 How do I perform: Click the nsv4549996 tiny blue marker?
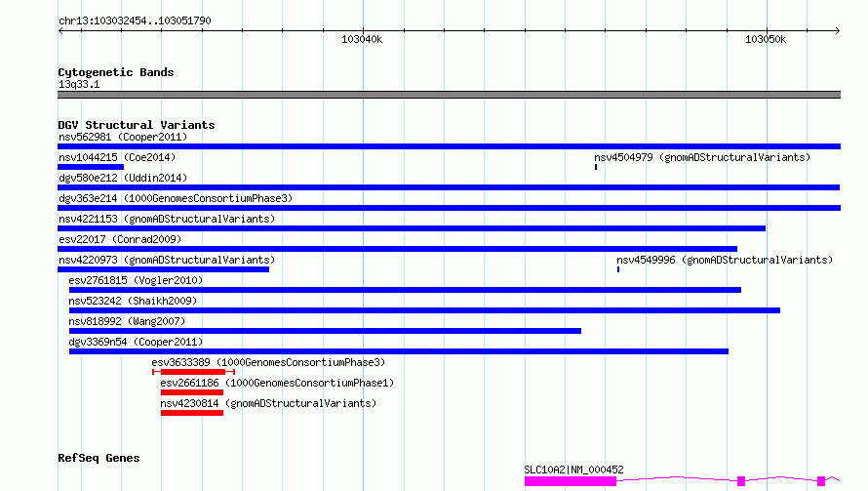pyautogui.click(x=618, y=269)
